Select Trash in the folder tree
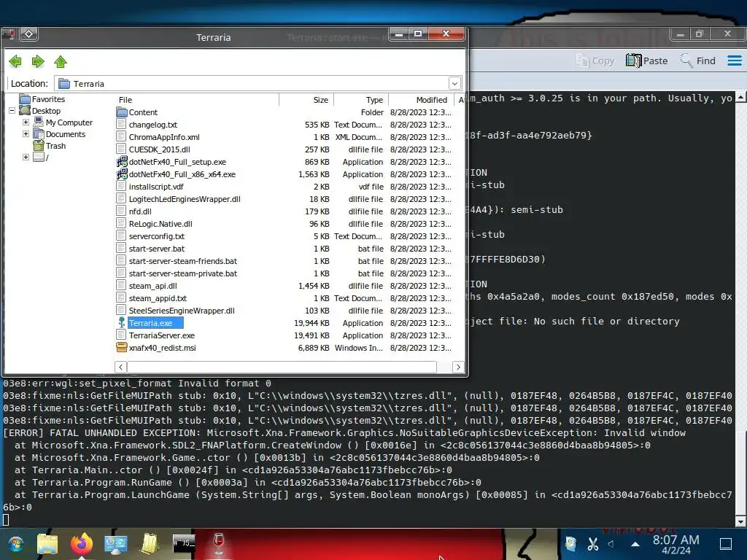The image size is (747, 560). point(55,146)
